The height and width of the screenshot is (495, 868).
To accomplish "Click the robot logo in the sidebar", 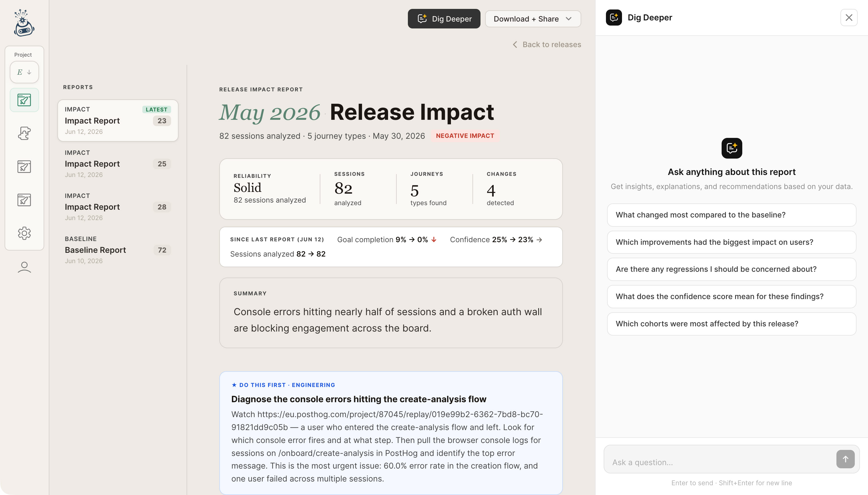I will click(24, 23).
